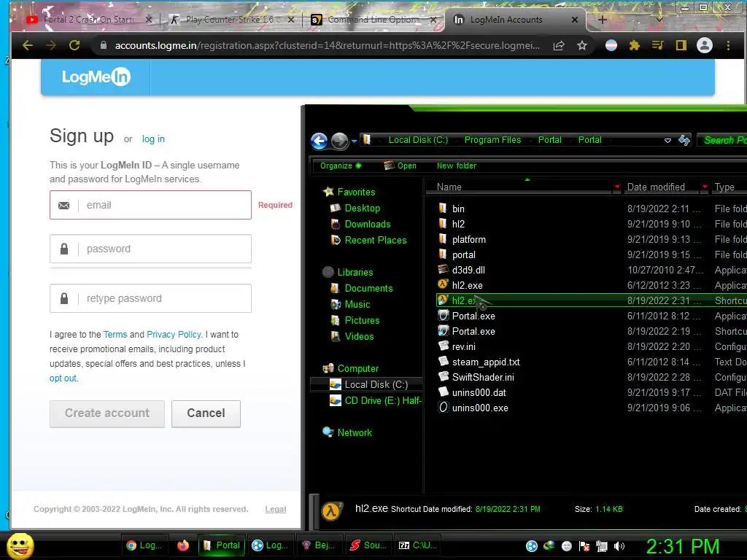Reload the LogMeIn page
747x560 pixels.
click(74, 45)
